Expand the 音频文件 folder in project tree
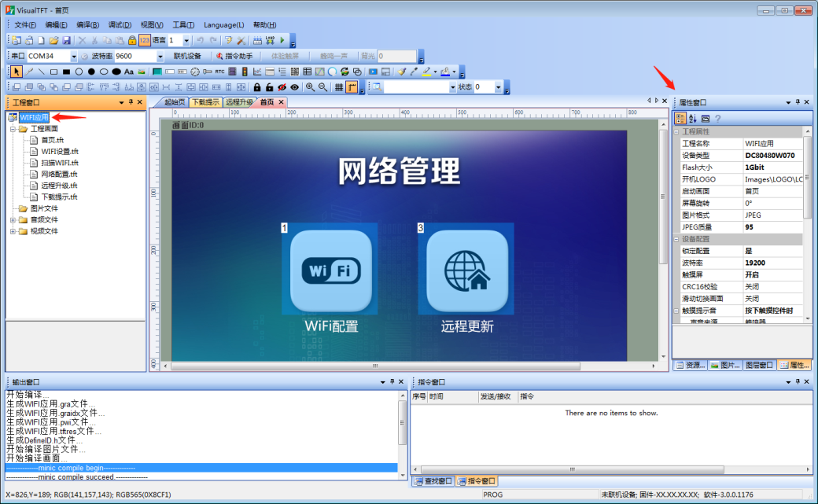 13,220
